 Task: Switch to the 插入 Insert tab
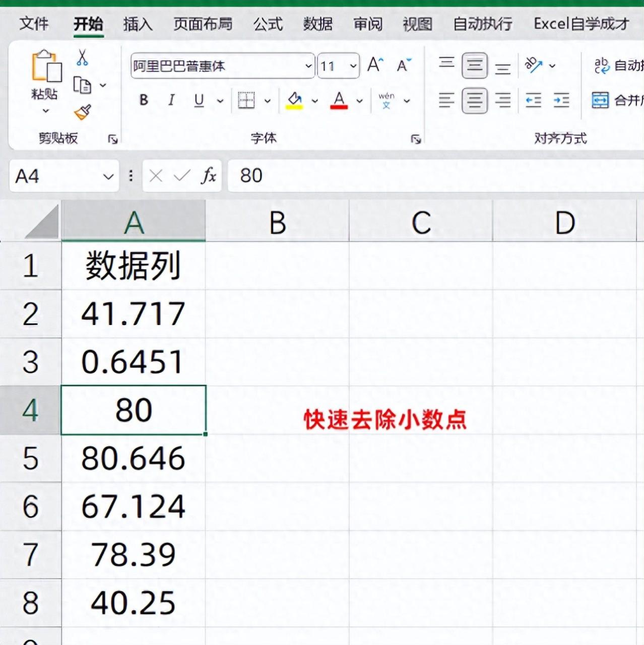point(138,23)
